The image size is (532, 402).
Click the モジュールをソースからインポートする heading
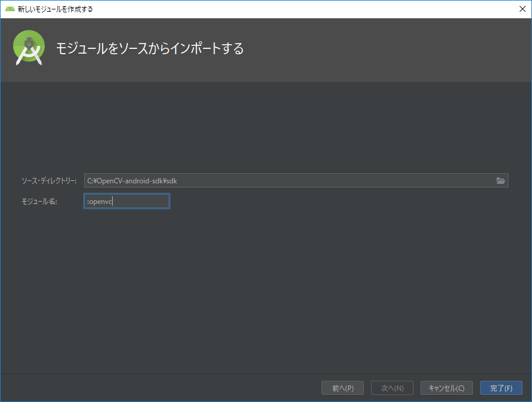pyautogui.click(x=150, y=48)
